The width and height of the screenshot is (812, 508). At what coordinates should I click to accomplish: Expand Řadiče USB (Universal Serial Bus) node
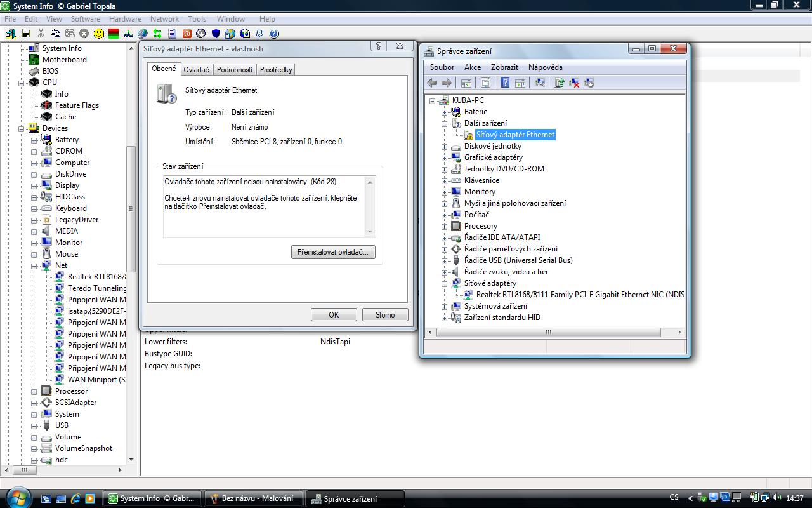445,260
